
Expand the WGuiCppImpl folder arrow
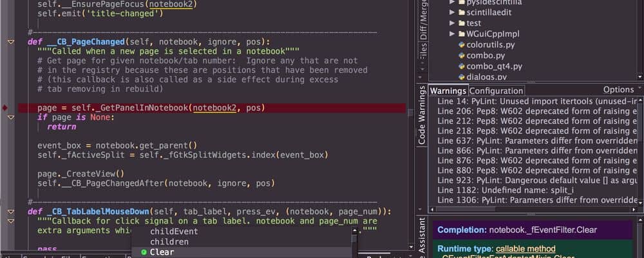pos(452,34)
